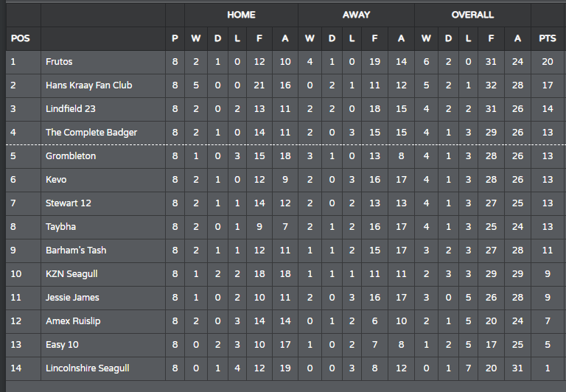Image resolution: width=566 pixels, height=392 pixels.
Task: Click the OVERALL section header
Action: tap(472, 15)
